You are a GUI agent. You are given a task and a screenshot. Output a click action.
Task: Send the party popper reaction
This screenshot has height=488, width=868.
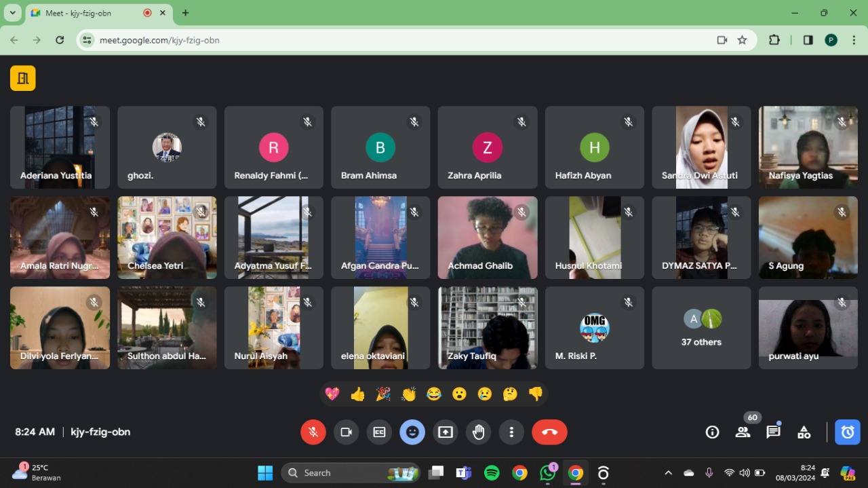tap(383, 394)
